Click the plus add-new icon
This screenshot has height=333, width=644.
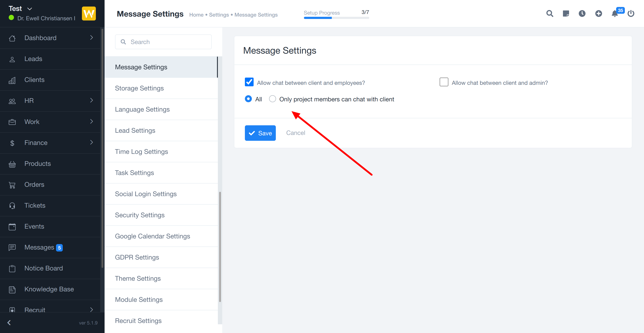coord(598,14)
